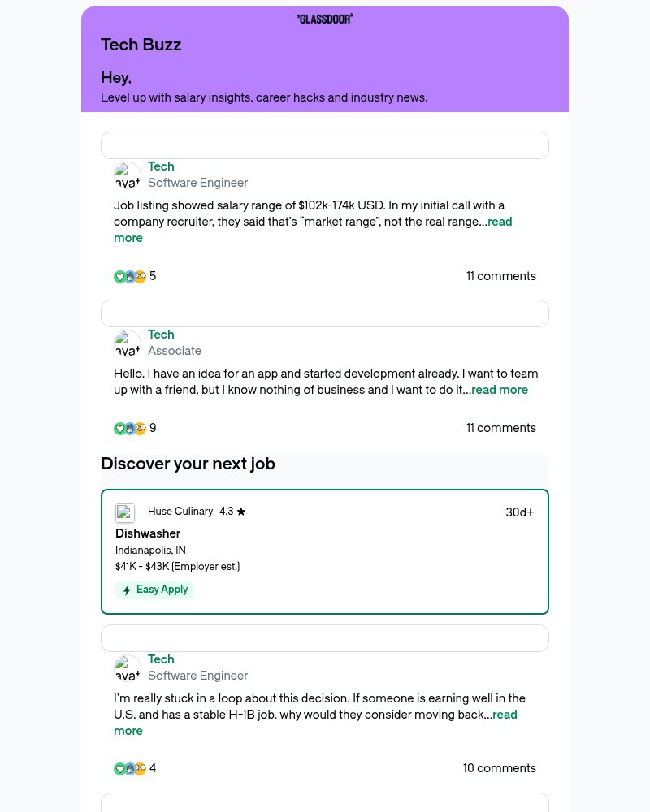
Task: Select the blue helpful reaction on first post
Action: 130,276
